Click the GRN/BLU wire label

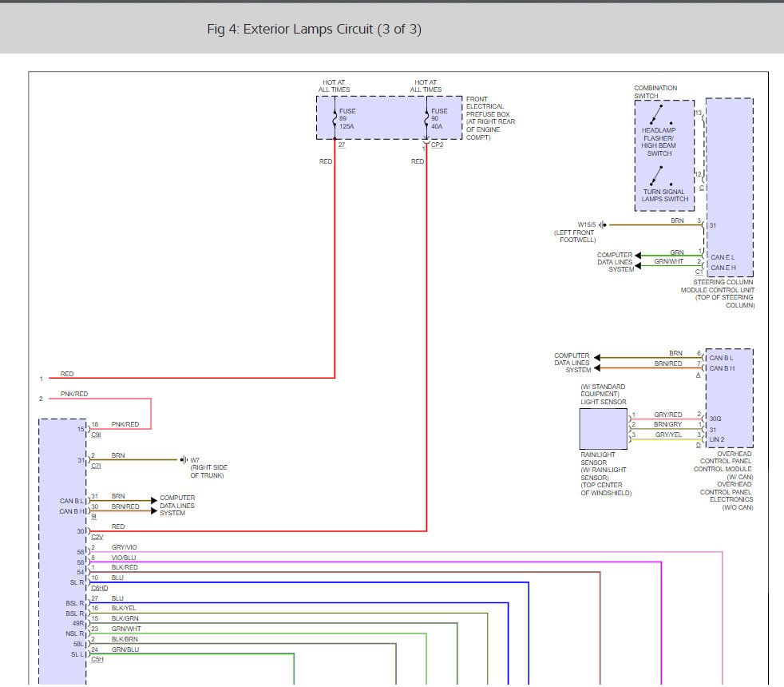[x=125, y=649]
